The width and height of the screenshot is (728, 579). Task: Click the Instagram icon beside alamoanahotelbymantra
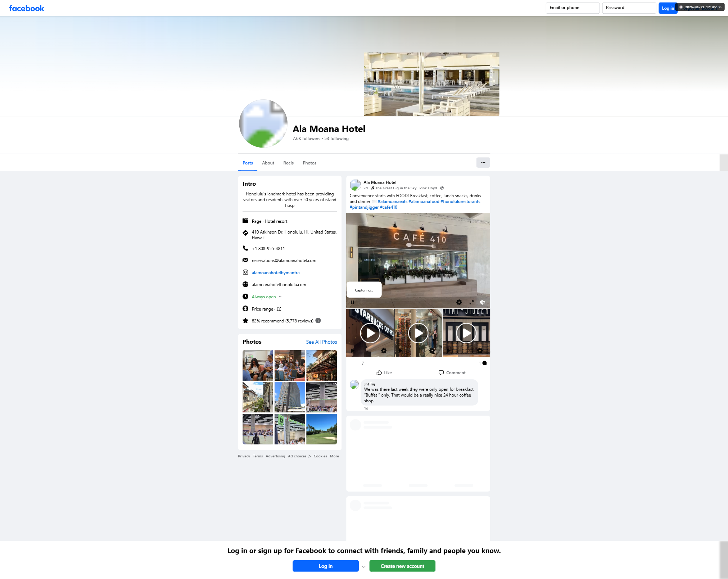245,272
